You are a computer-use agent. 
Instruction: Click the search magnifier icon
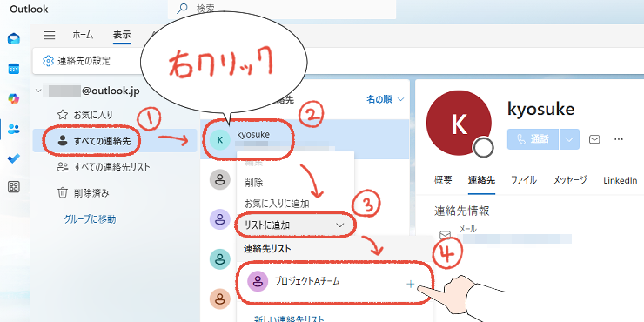point(181,8)
